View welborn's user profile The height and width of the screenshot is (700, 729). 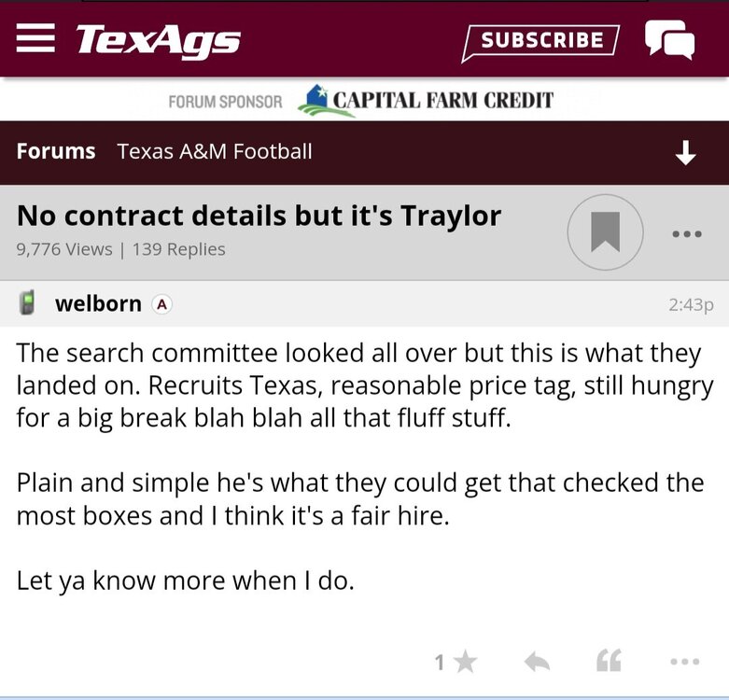click(x=98, y=303)
